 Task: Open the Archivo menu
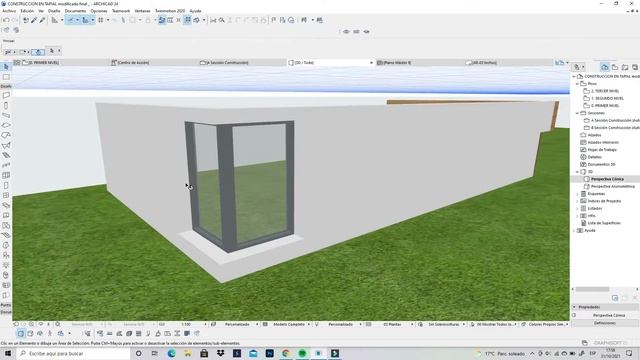(x=9, y=11)
